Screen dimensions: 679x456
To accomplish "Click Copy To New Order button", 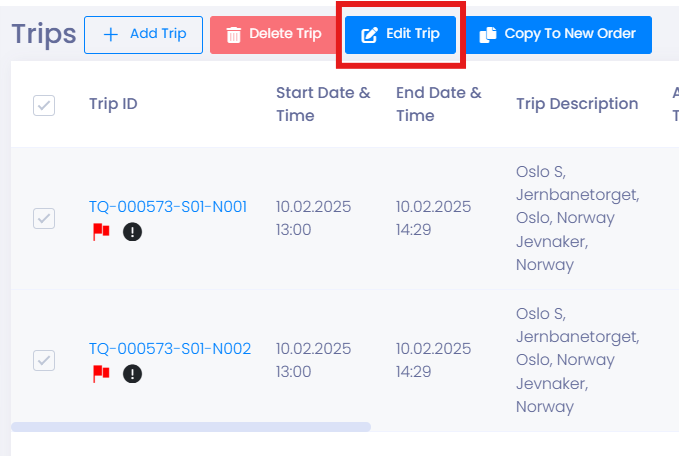I will tap(558, 35).
